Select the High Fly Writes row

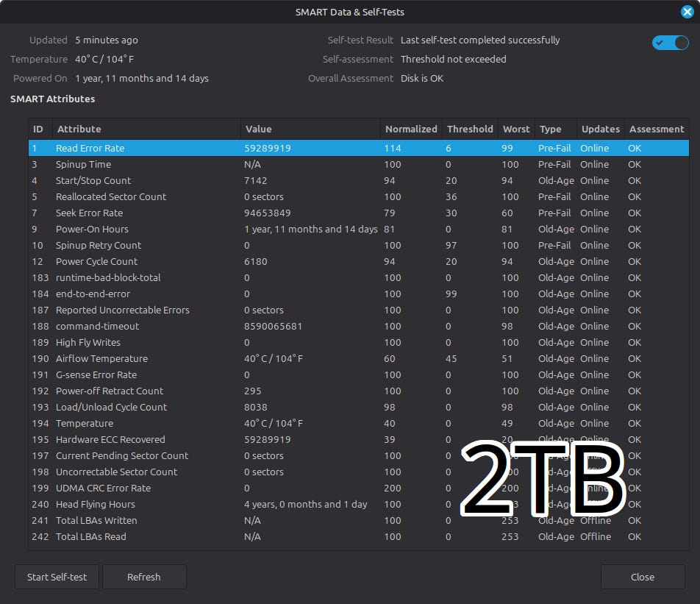pyautogui.click(x=359, y=342)
